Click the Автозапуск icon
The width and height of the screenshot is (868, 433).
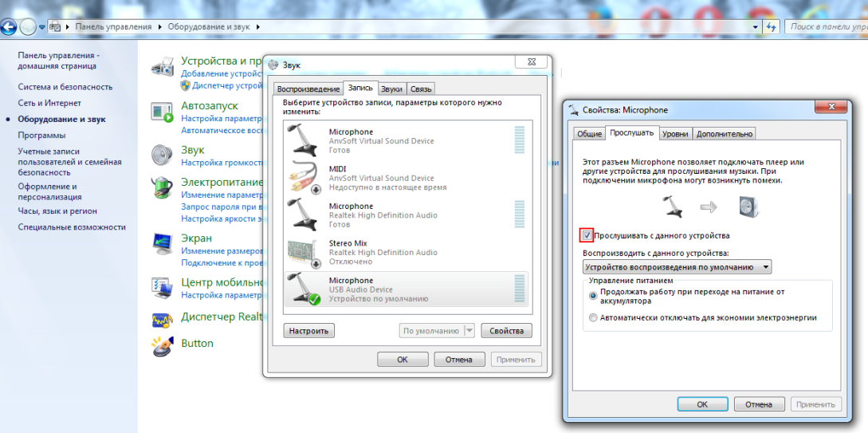coord(162,112)
